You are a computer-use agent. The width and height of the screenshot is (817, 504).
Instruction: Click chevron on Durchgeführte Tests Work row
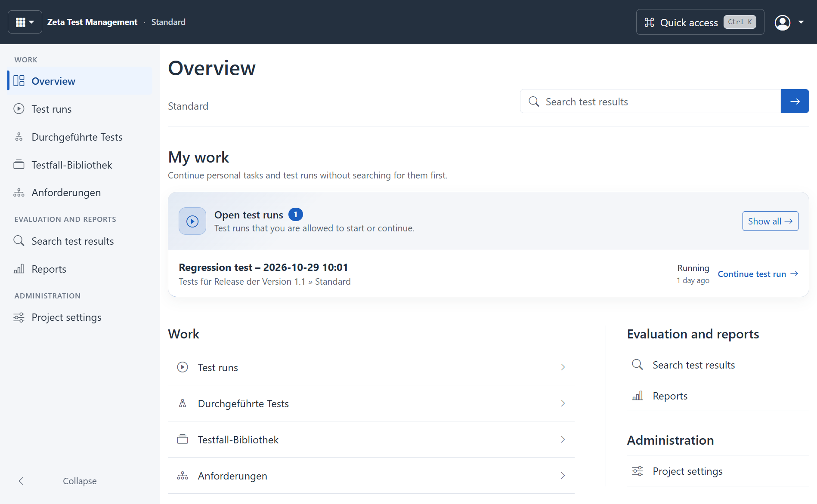[563, 403]
